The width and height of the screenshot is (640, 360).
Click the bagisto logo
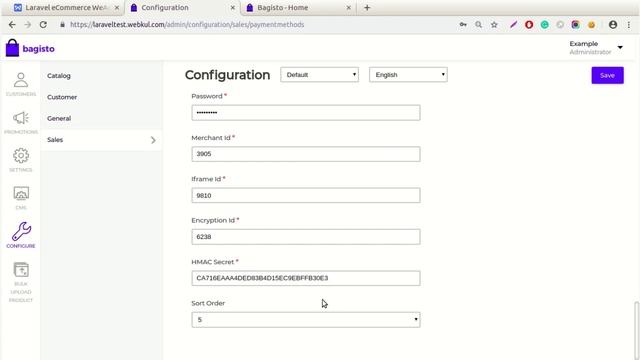click(x=30, y=48)
